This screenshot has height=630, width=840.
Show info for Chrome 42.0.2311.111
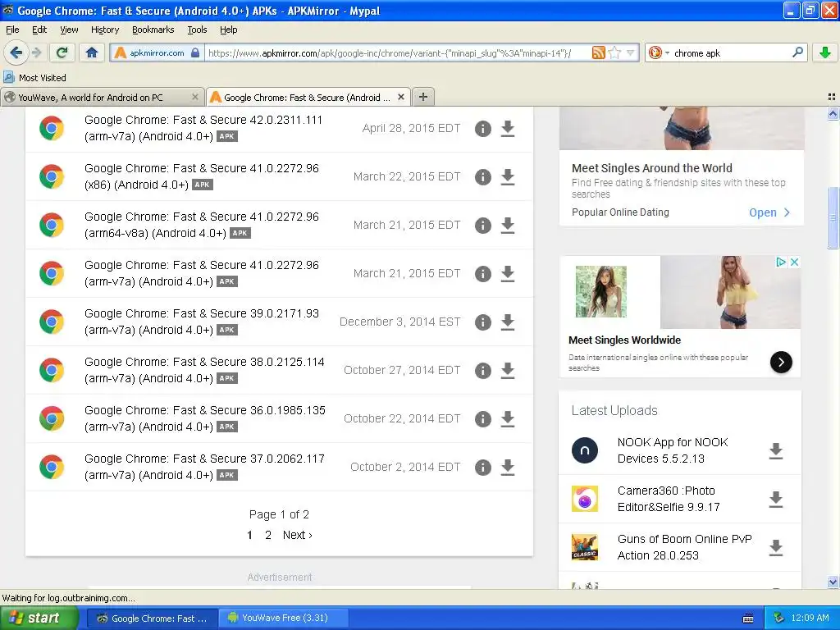click(x=482, y=129)
